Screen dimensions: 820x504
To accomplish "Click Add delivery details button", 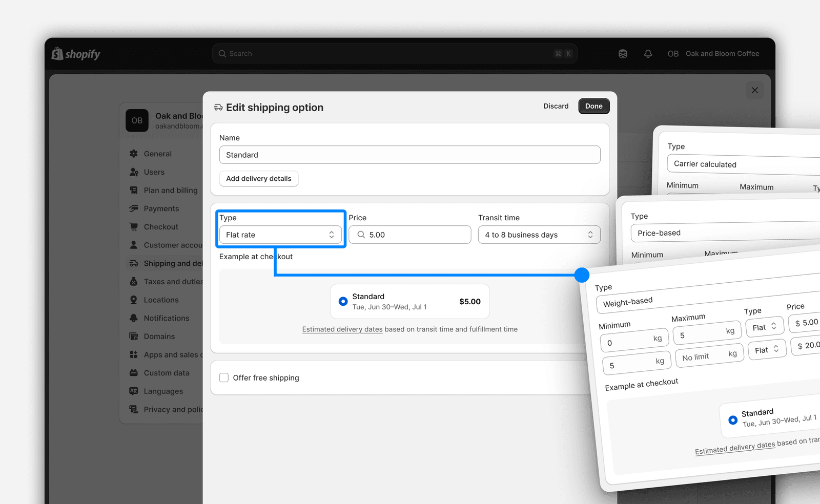I will coord(259,178).
